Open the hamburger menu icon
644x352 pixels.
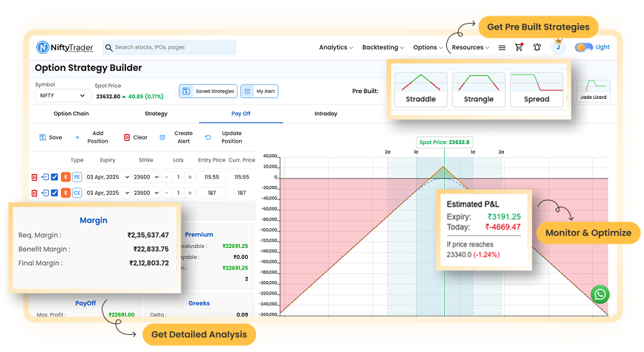click(502, 47)
